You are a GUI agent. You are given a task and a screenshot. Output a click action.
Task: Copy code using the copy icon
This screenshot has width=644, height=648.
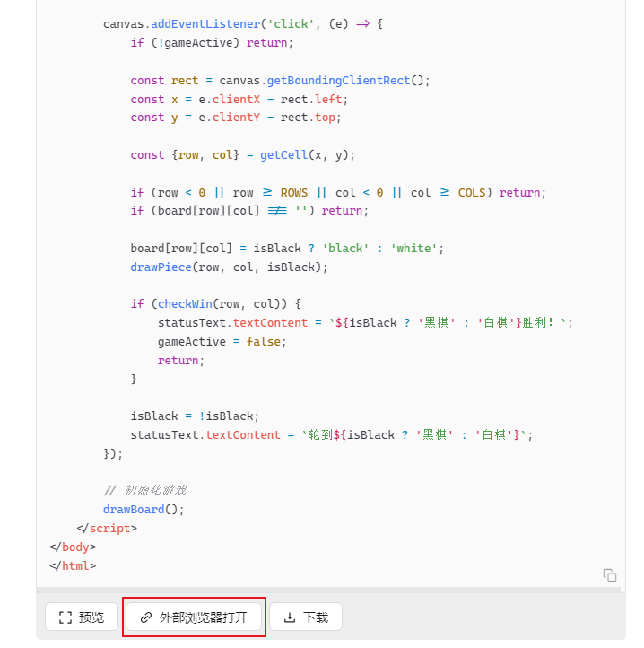click(610, 574)
